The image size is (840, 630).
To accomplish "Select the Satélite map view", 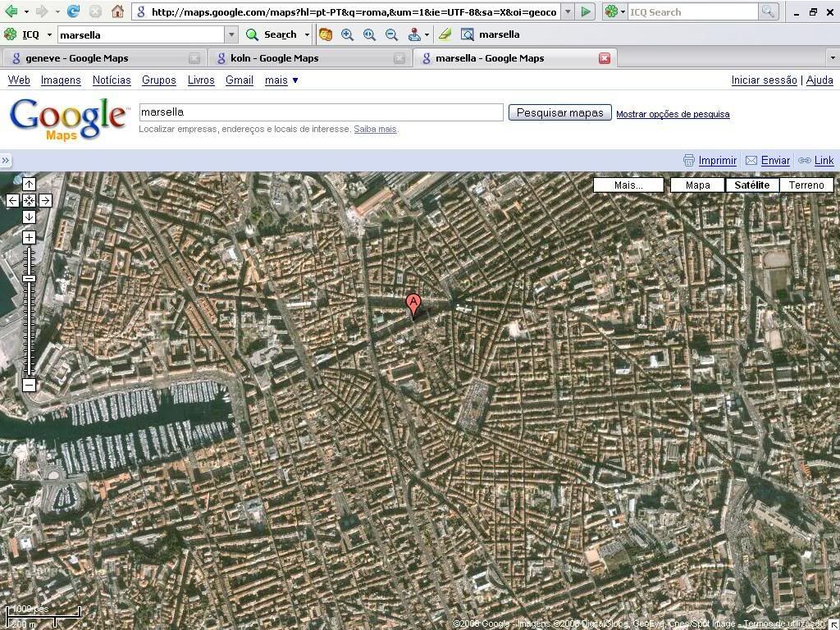I will tap(751, 185).
